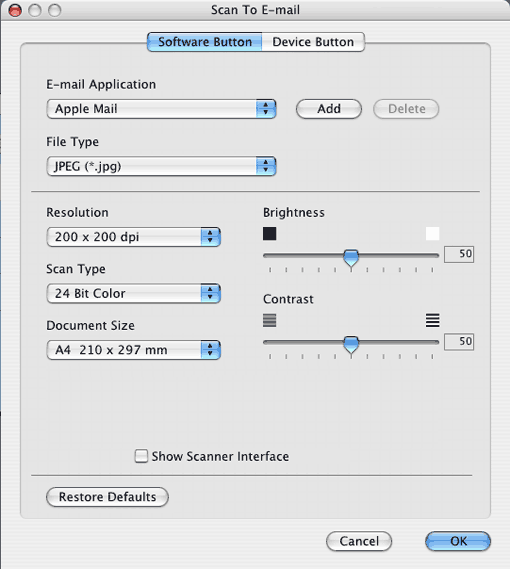Click the Brightness slider thumb

pos(351,258)
